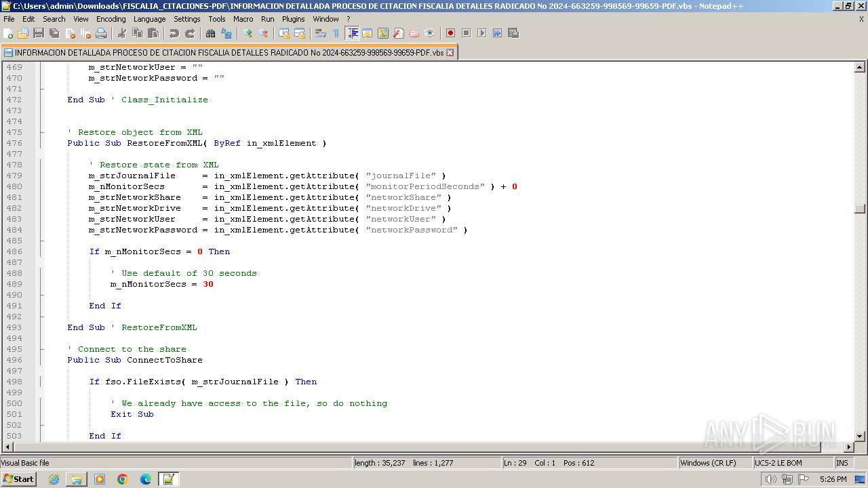
Task: Open the Encoding menu
Action: [111, 19]
